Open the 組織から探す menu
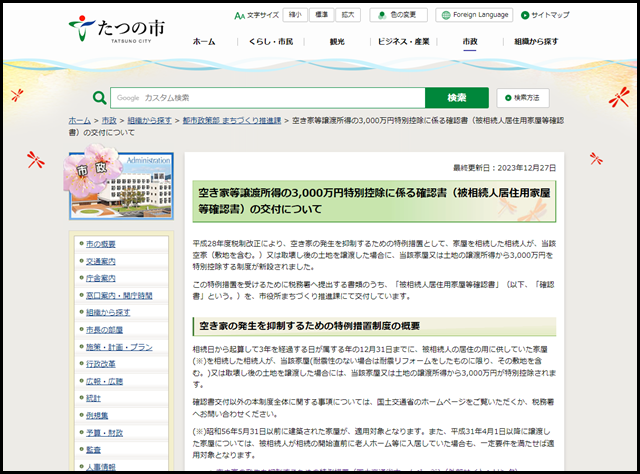Screen dimensions: 640x474 [536, 41]
